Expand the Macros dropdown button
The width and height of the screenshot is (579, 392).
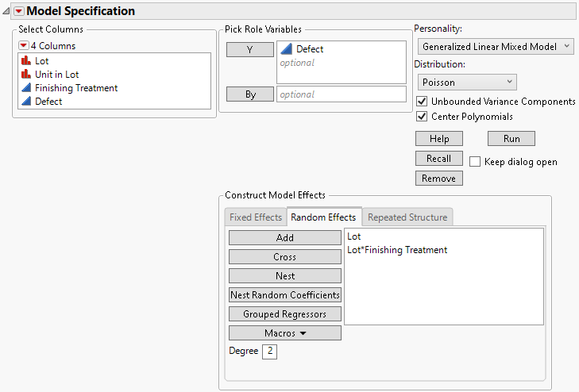pyautogui.click(x=285, y=333)
